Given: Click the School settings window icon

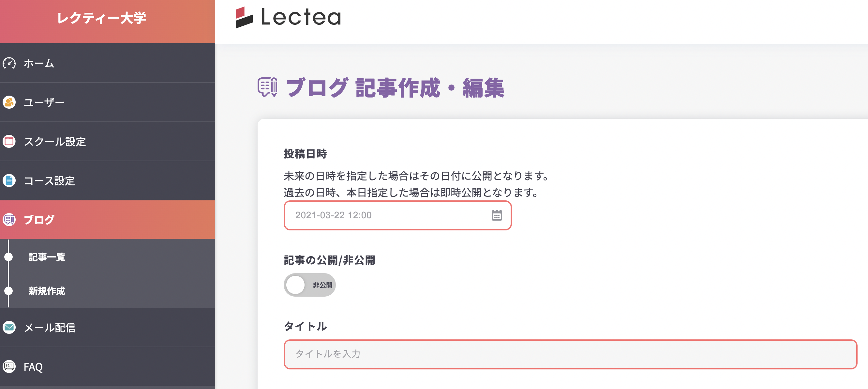Looking at the screenshot, I should tap(9, 142).
